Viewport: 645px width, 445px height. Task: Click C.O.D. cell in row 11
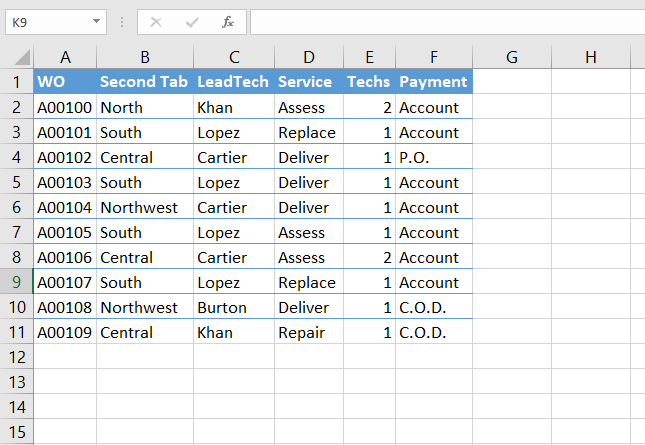[x=434, y=332]
